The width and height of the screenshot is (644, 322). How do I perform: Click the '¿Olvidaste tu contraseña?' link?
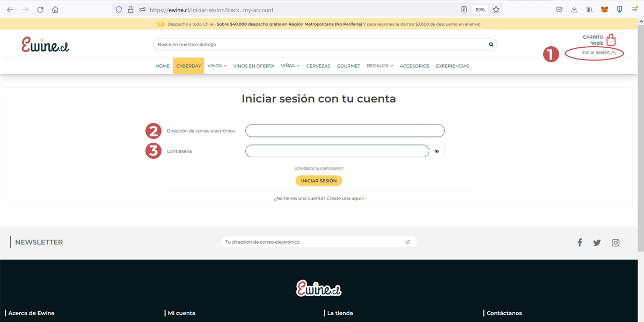pos(319,168)
